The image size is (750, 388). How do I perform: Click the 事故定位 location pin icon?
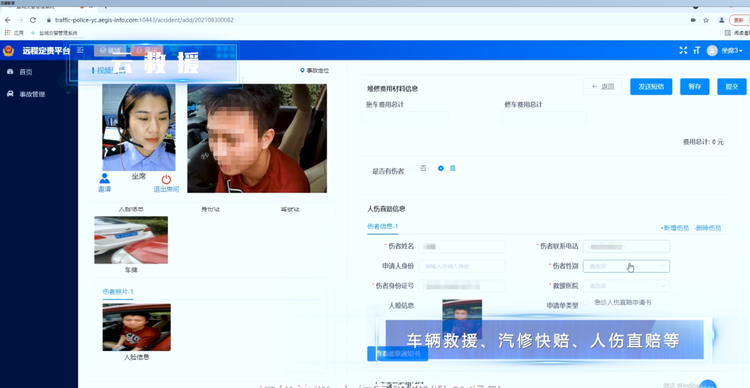302,70
